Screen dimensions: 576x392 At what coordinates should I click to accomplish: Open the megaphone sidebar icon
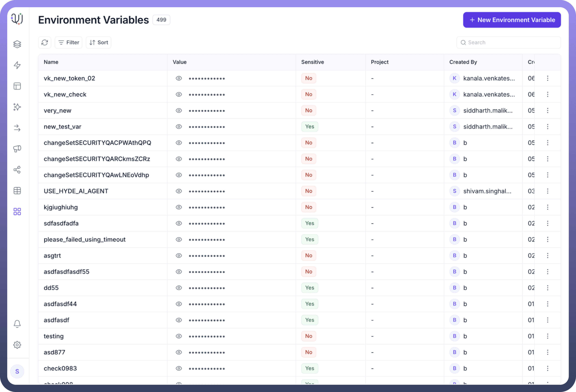17,149
